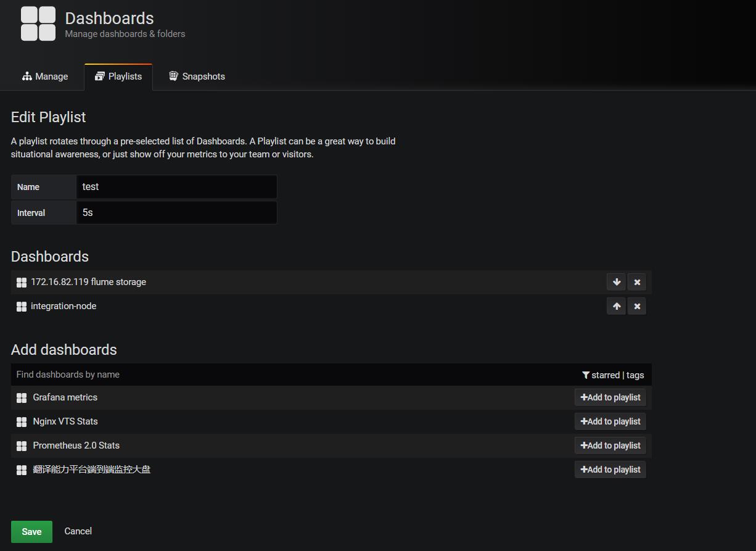Remove 172.16.82.119 flume storage from playlist
This screenshot has height=551, width=756.
coord(637,282)
